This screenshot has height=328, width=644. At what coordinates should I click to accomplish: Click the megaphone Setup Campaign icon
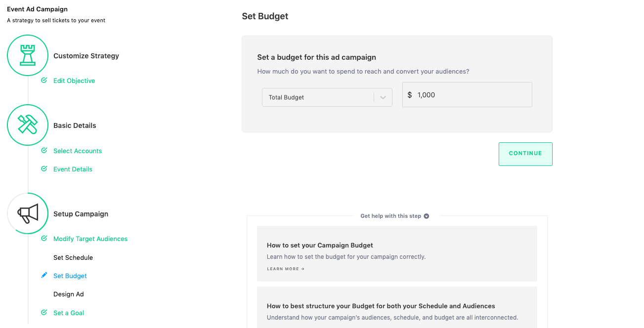tap(28, 213)
